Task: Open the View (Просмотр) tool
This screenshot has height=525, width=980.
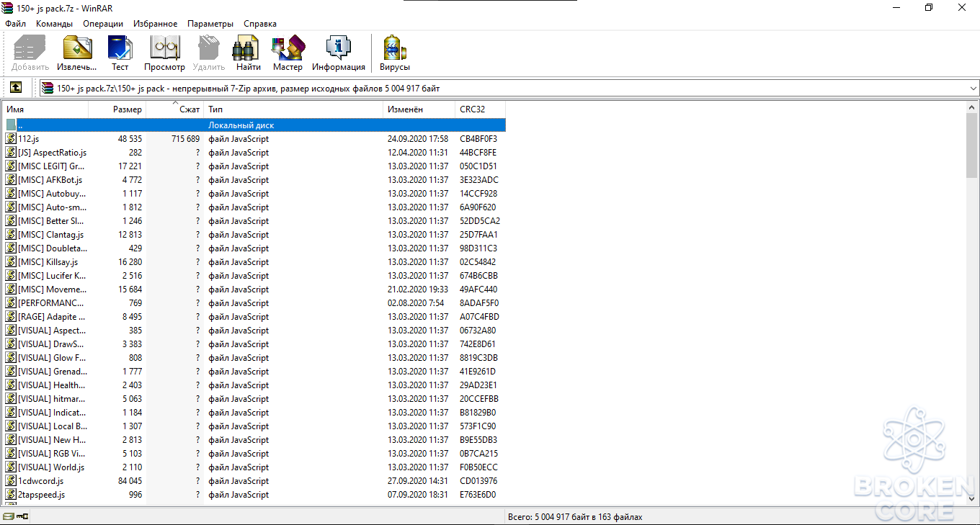Action: point(164,53)
